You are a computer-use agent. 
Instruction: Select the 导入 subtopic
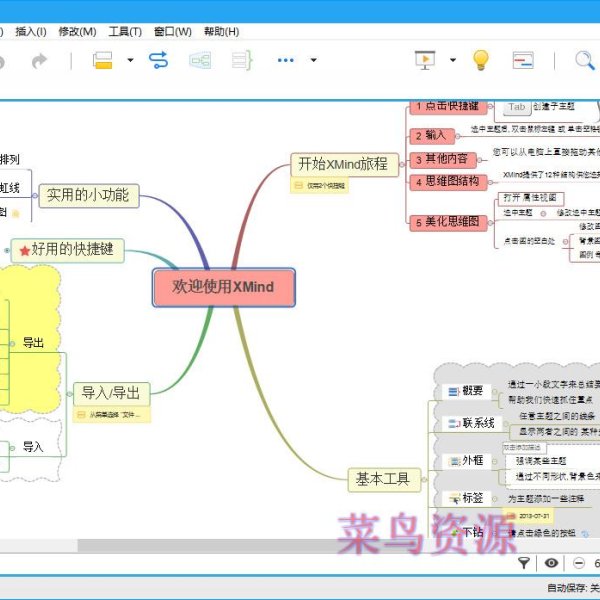33,447
